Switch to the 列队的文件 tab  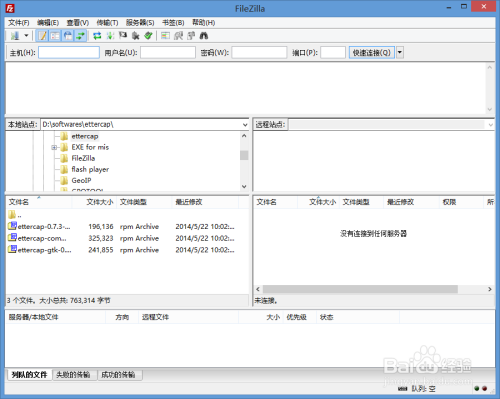pos(29,375)
